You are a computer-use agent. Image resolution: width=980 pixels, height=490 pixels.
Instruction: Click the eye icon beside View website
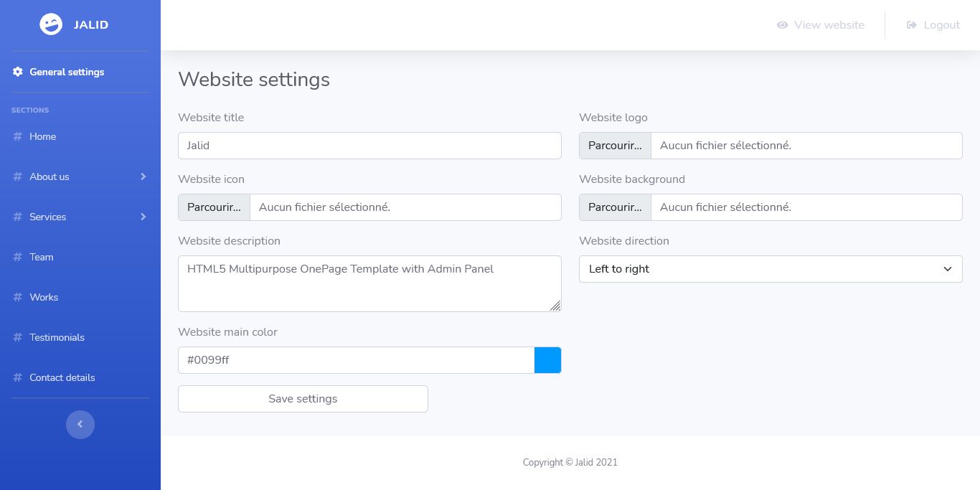pyautogui.click(x=783, y=25)
